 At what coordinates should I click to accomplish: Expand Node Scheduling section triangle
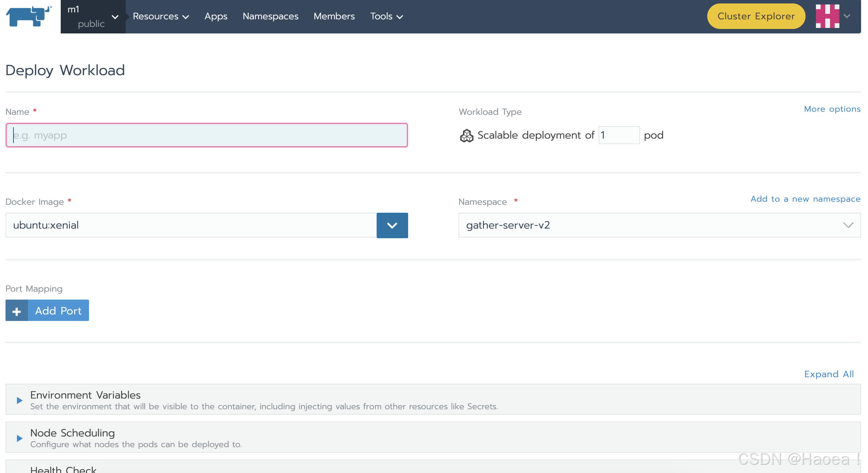tap(20, 438)
